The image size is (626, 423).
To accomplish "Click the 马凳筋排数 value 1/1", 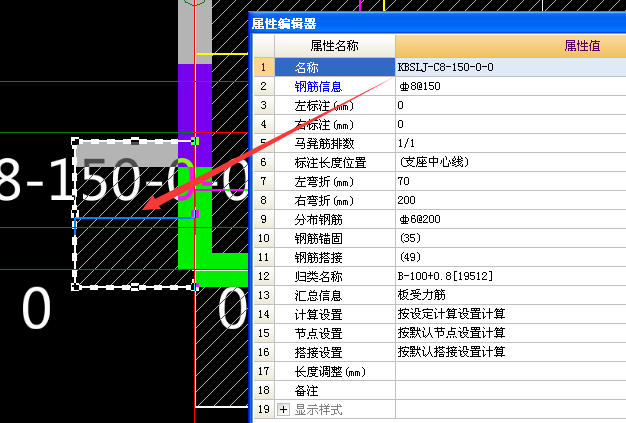I will [511, 143].
